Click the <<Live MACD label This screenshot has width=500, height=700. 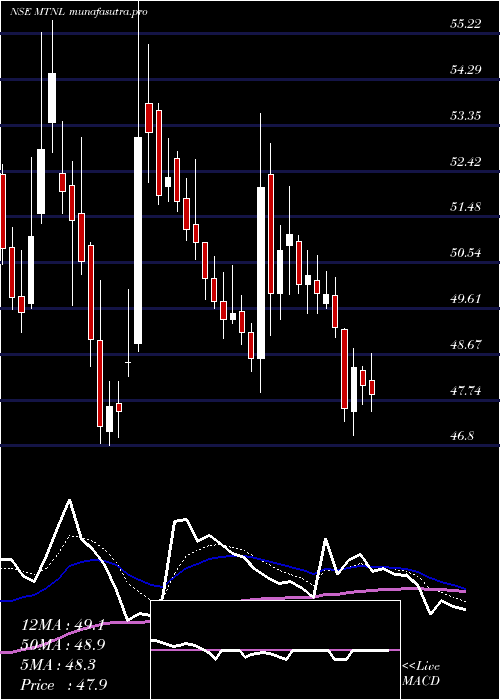click(421, 674)
